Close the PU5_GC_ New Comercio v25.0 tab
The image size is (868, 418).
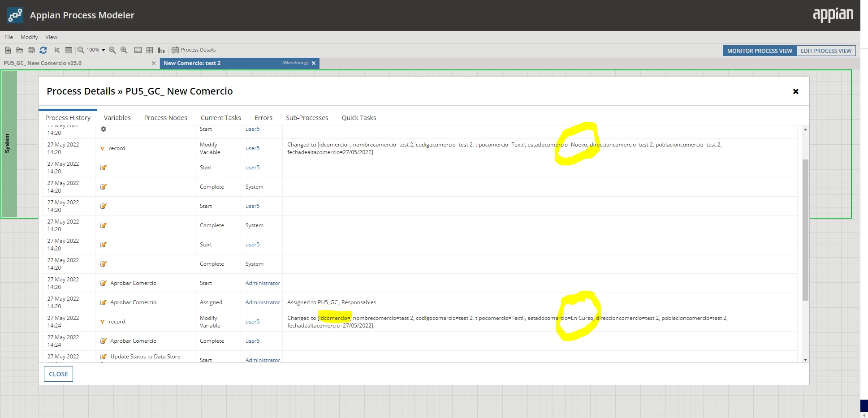pos(154,63)
